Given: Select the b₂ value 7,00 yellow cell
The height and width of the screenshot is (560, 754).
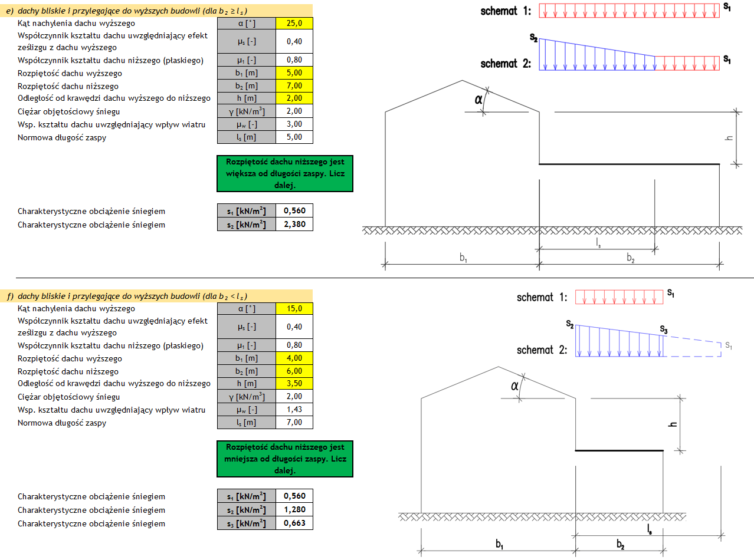Looking at the screenshot, I should 294,86.
